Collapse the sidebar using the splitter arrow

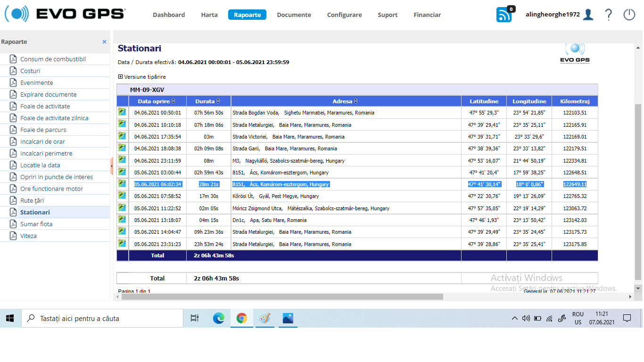[x=111, y=166]
